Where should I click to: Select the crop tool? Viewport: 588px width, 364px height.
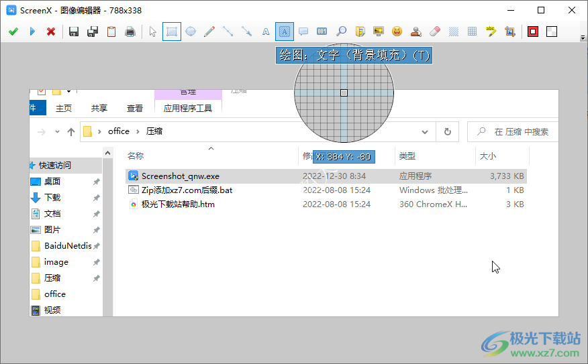509,32
